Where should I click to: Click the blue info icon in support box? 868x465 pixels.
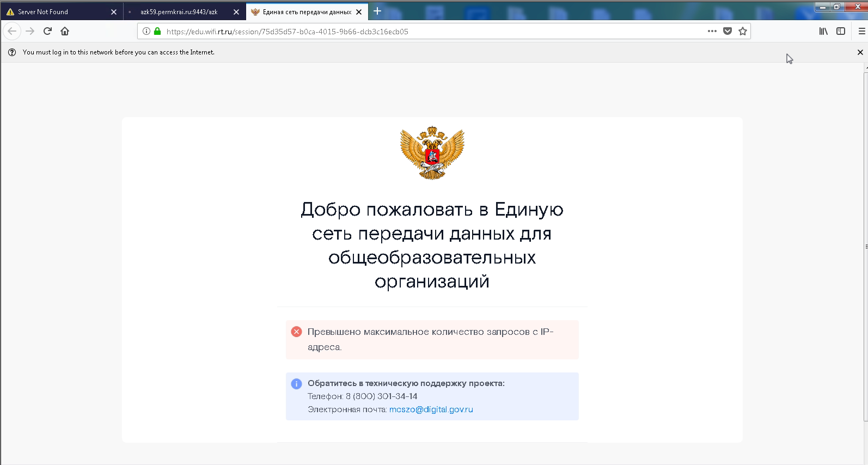(x=296, y=384)
